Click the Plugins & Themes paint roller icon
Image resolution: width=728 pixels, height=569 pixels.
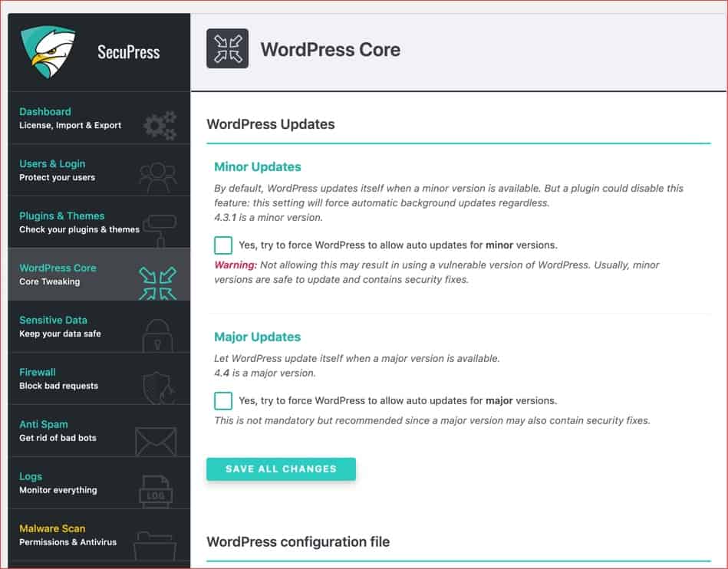pos(160,230)
